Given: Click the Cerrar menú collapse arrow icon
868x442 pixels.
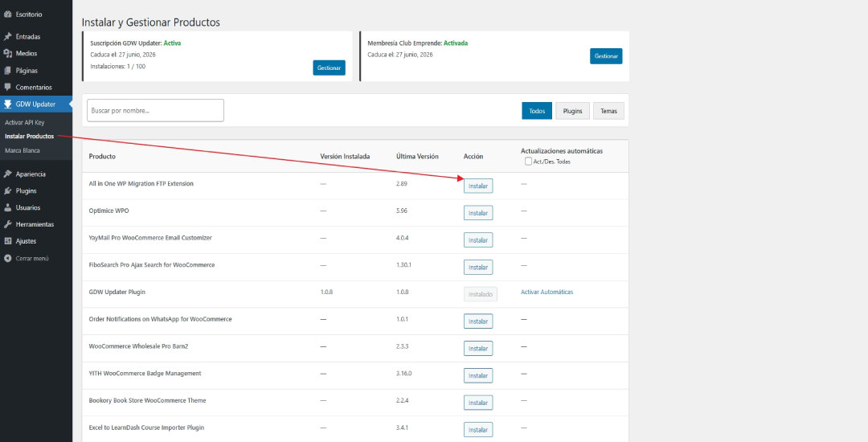Looking at the screenshot, I should point(8,258).
